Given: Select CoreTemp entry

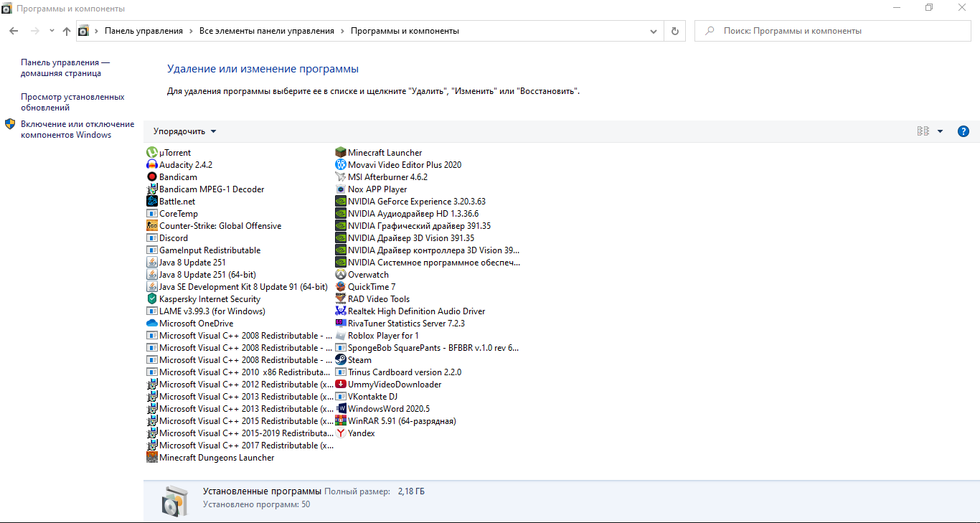Looking at the screenshot, I should tap(172, 213).
